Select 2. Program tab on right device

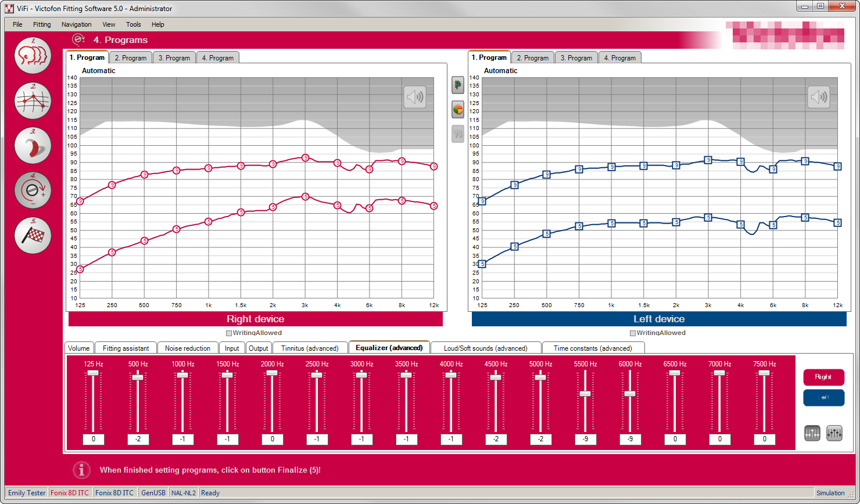pyautogui.click(x=130, y=58)
